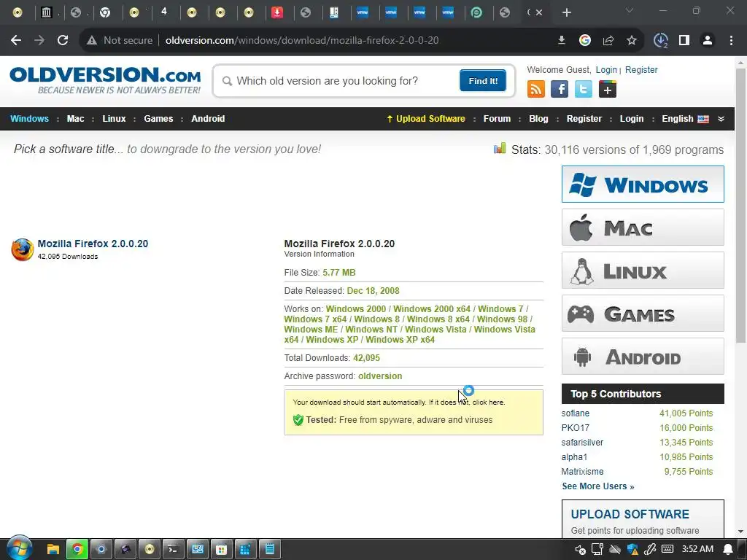Screen dimensions: 747x560
Task: Click the Google plus share icon
Action: point(608,89)
